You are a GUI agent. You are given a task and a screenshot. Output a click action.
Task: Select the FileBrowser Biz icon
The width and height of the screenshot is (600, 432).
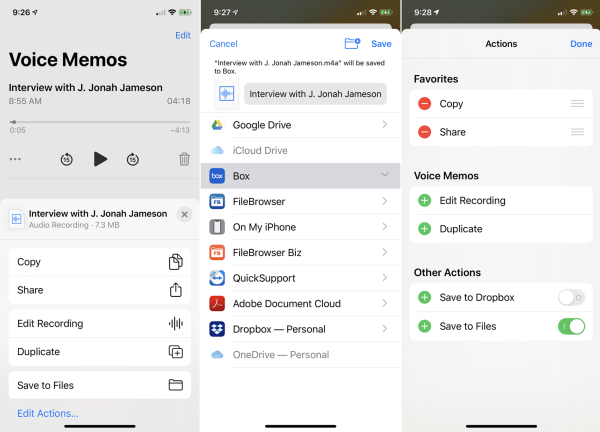tap(217, 253)
